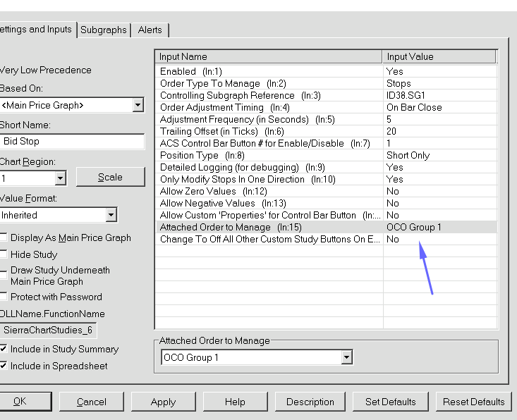The width and height of the screenshot is (517, 420).
Task: Select Detailed Logging (for debugging) row
Action: tap(326, 167)
